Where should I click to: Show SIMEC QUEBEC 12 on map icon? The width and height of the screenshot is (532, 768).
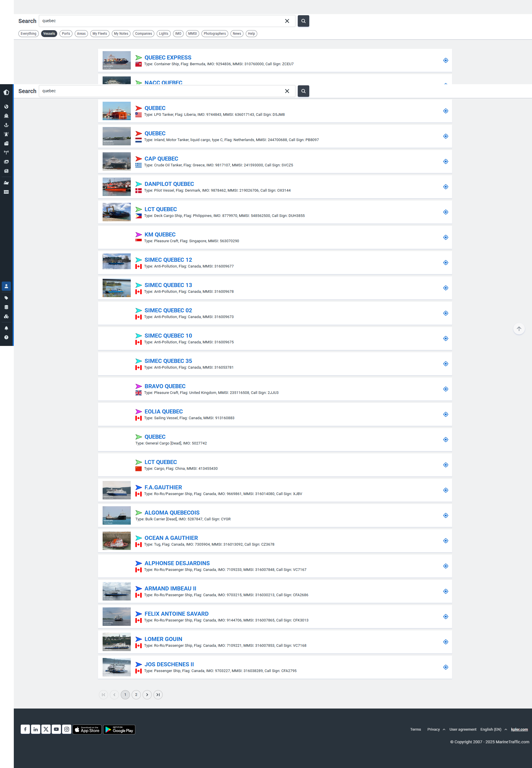coord(446,263)
